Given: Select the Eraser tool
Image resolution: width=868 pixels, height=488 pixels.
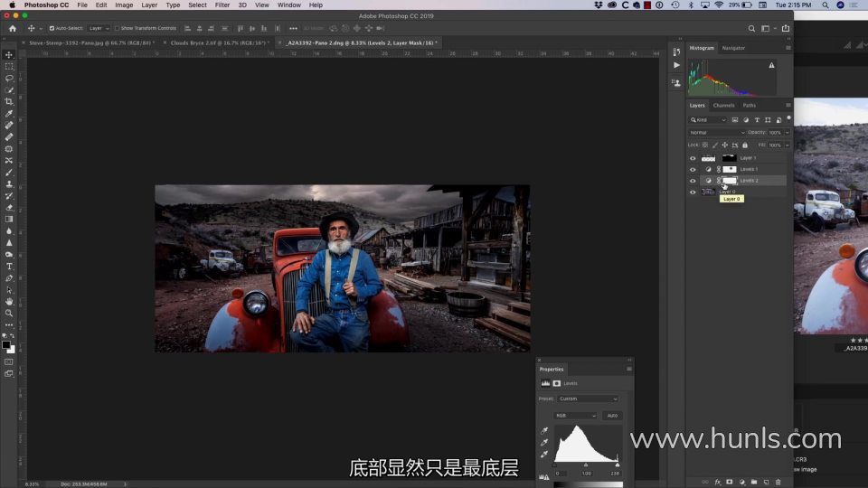Looking at the screenshot, I should tap(9, 208).
